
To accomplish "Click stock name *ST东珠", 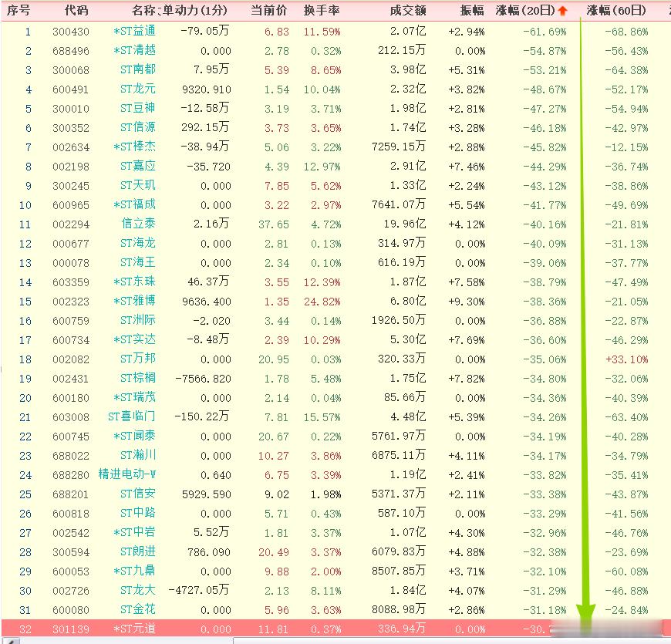I will (x=135, y=282).
